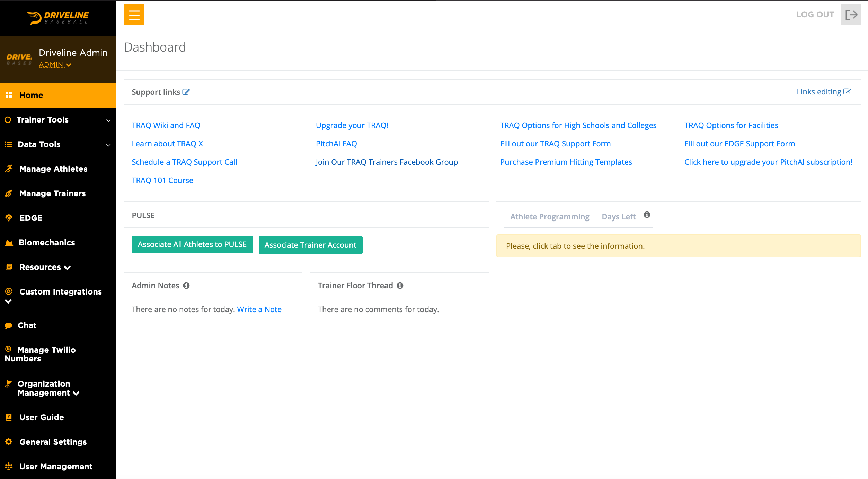
Task: Open Manage Twilio Numbers in sidebar
Action: point(58,354)
